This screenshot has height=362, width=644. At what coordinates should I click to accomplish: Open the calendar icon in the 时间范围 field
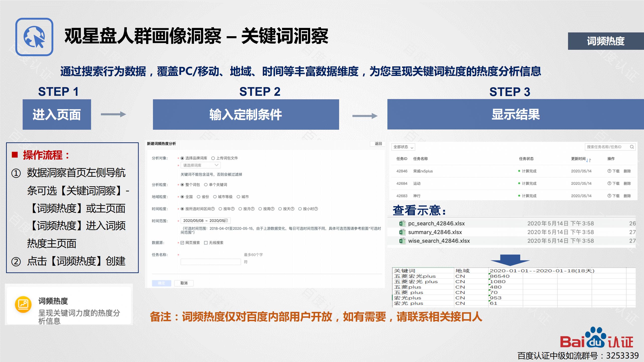(x=226, y=220)
